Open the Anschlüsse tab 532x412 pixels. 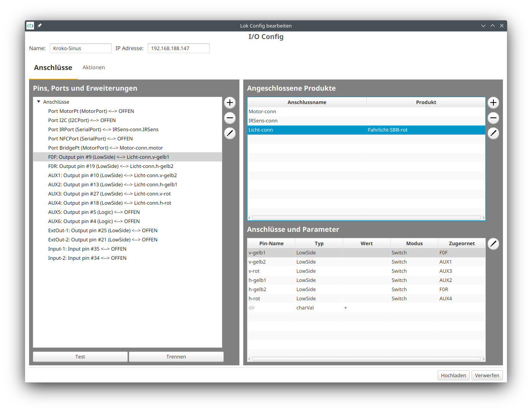(x=53, y=68)
